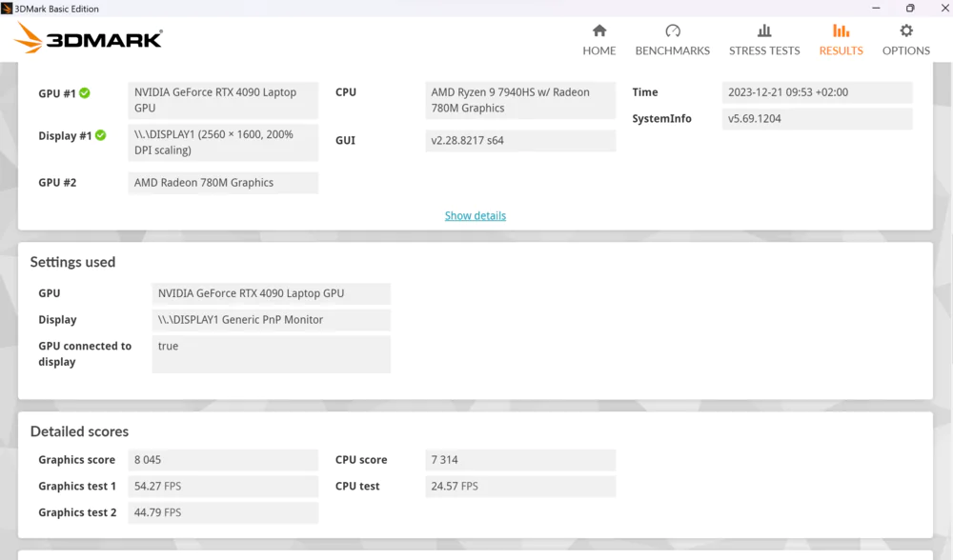Image resolution: width=953 pixels, height=560 pixels.
Task: Click the Home house icon
Action: (x=599, y=30)
